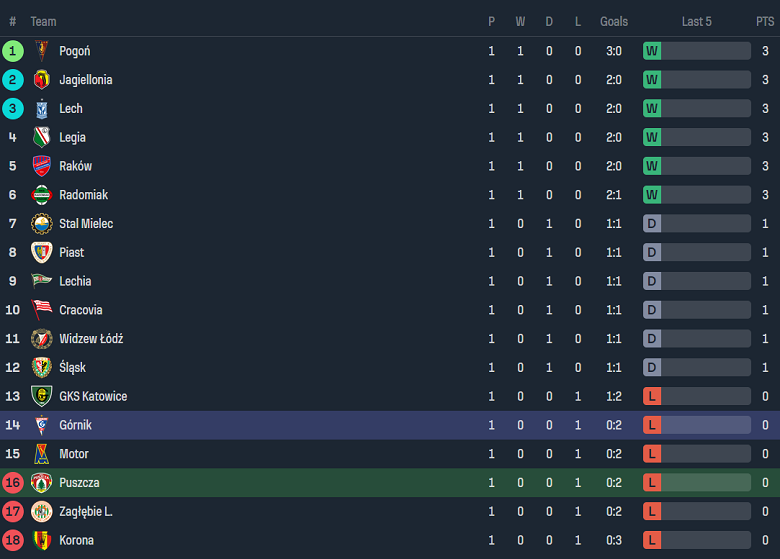780x559 pixels.
Task: Click the position 1 rank badge
Action: pyautogui.click(x=13, y=51)
